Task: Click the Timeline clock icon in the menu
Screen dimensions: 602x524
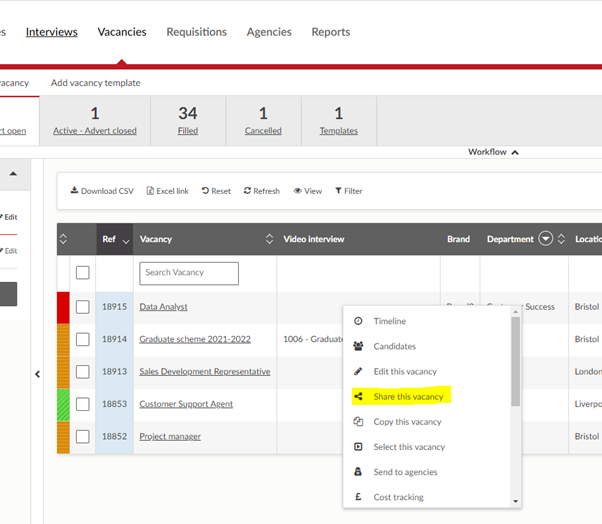Action: [x=359, y=321]
